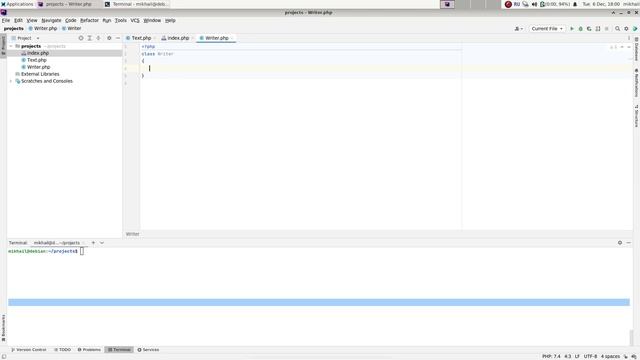Toggle the Project side tool window stripe
This screenshot has height=360, width=640.
pyautogui.click(x=3, y=46)
